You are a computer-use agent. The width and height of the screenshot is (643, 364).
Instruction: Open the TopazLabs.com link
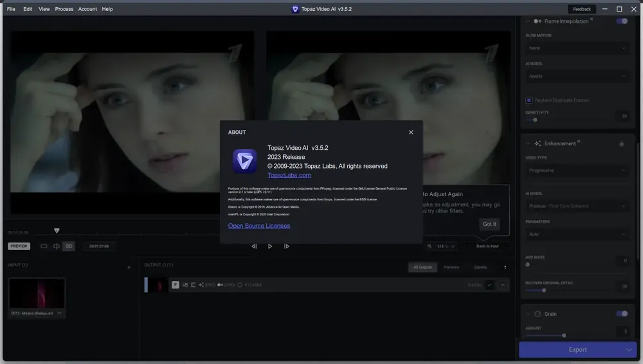coord(289,175)
